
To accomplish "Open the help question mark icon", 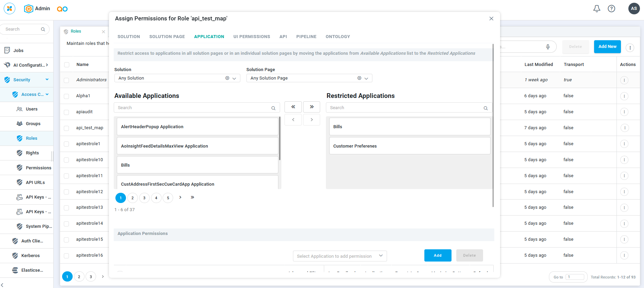I will [x=611, y=9].
